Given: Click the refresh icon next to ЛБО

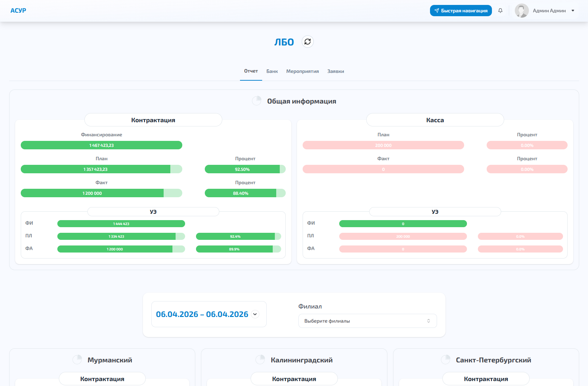Looking at the screenshot, I should point(308,42).
